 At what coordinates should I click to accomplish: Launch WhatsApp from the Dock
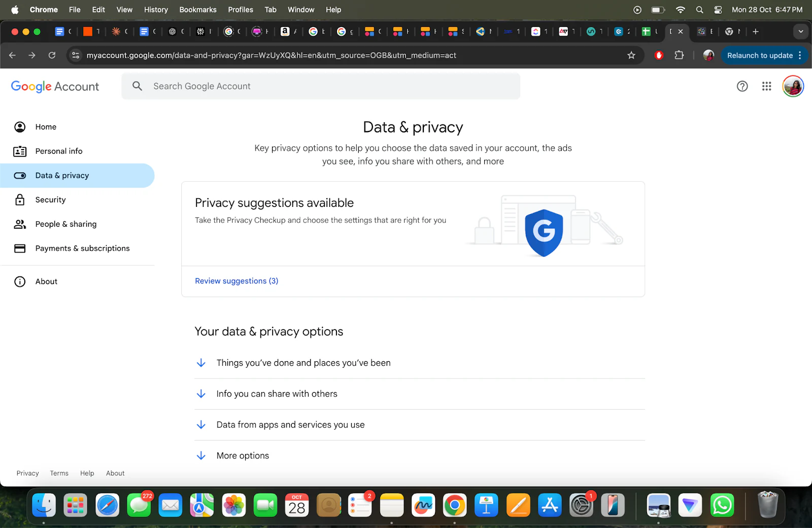coord(722,505)
